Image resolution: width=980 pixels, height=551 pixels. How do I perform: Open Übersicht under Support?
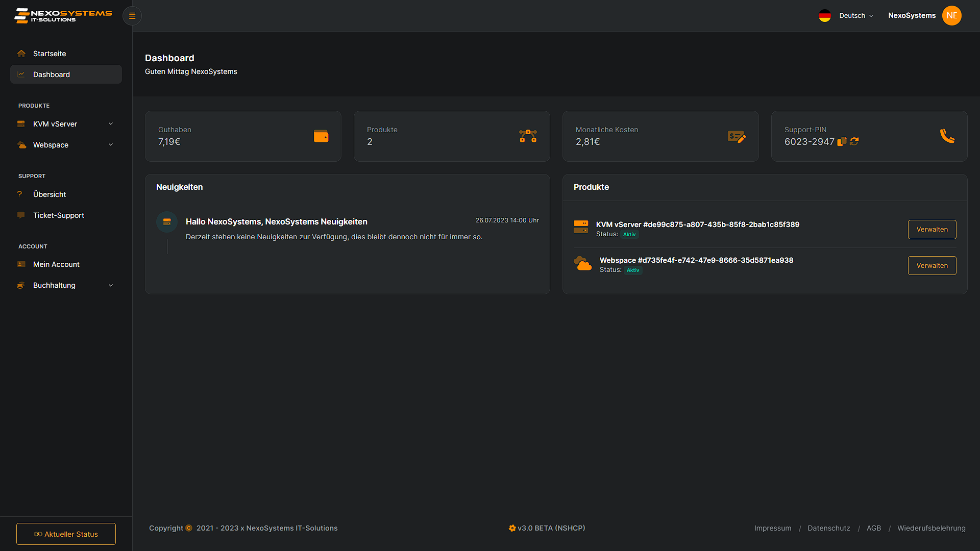(66, 194)
